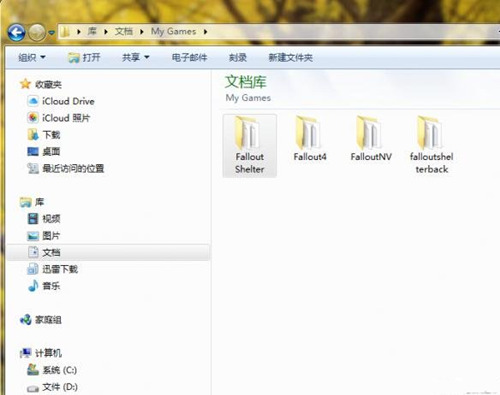Screen dimensions: 500x395
Task: Open 桌面 in favorites
Action: 44,152
